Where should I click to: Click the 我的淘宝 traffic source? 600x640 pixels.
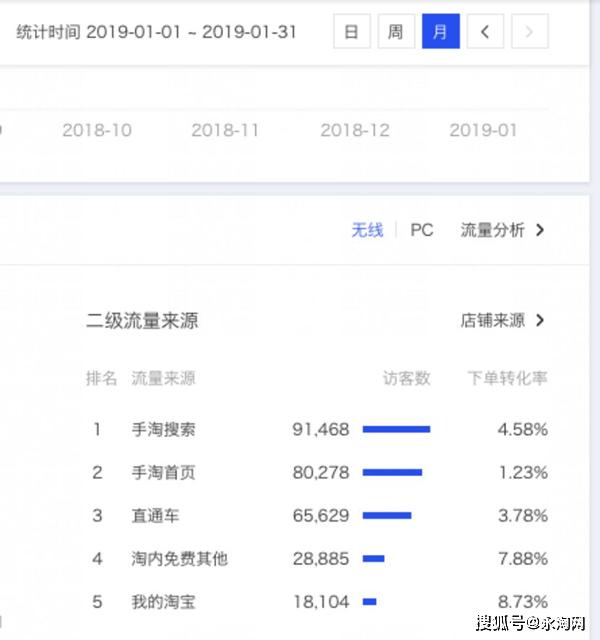(164, 602)
